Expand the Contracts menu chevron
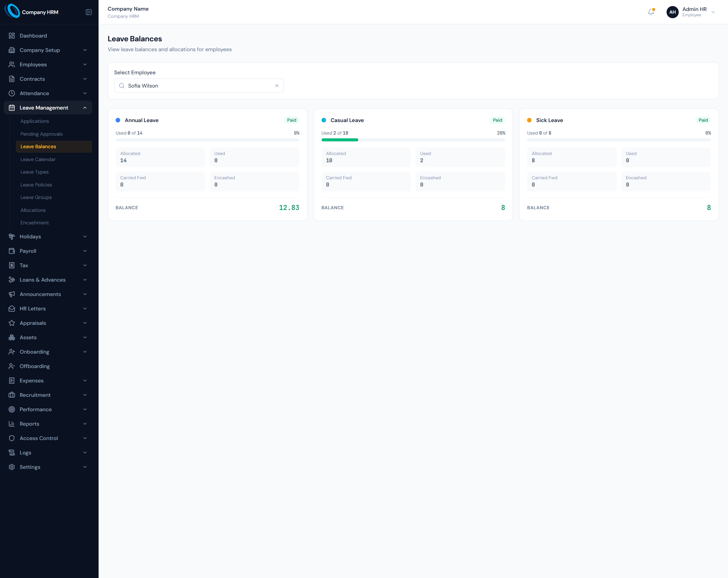 coord(85,79)
